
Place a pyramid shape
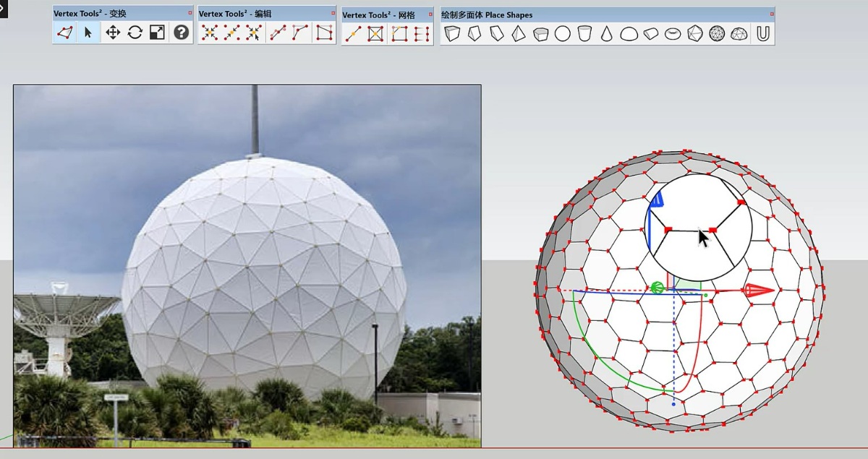pos(519,33)
